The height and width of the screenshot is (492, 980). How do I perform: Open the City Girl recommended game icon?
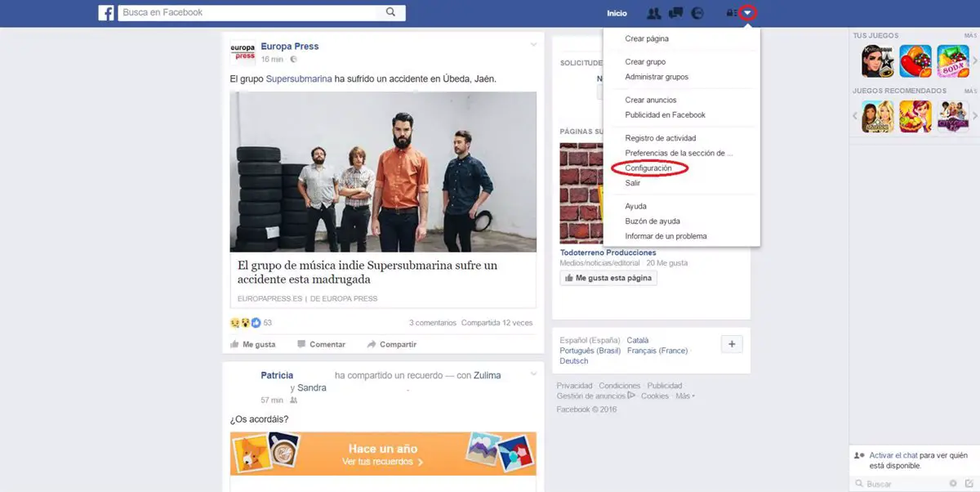point(953,116)
